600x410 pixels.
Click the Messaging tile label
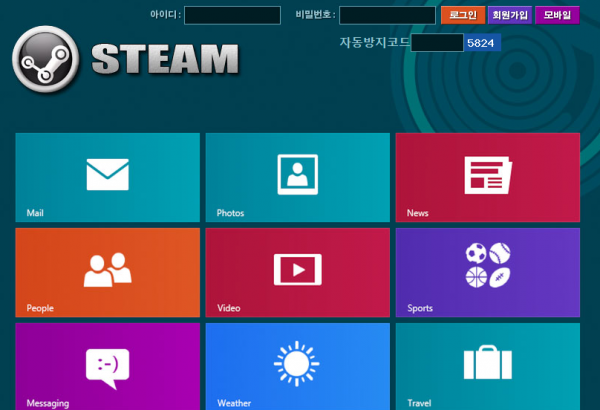tap(48, 403)
